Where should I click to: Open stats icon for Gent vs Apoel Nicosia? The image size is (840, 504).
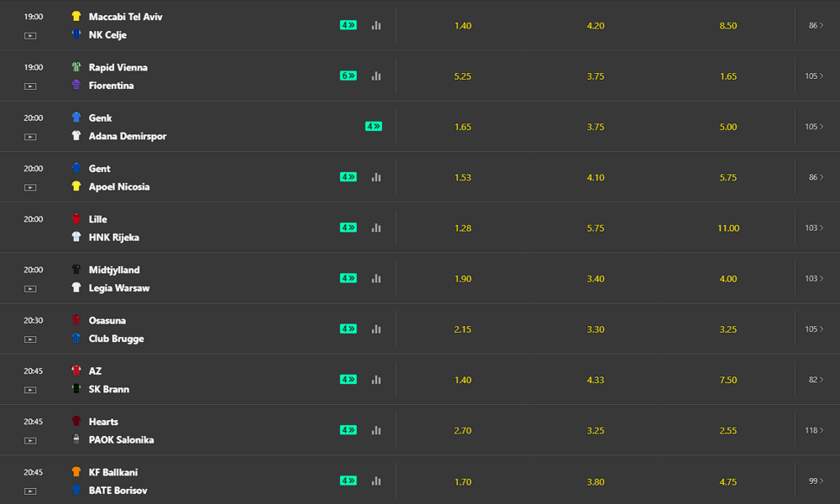tap(376, 177)
